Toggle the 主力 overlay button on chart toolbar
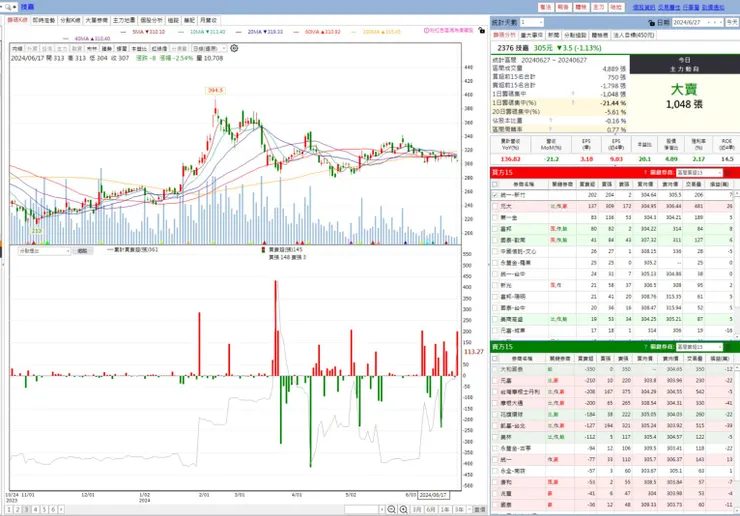 [x=62, y=49]
